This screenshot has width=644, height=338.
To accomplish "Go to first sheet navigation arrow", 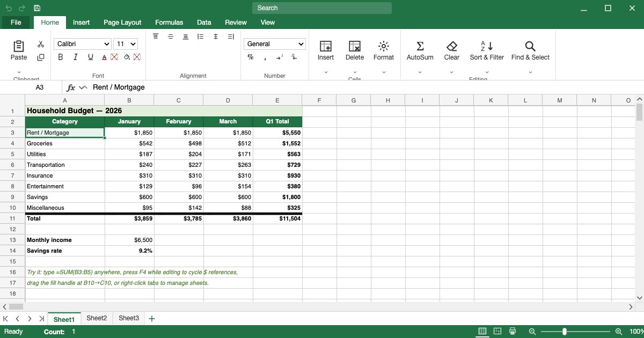I will point(5,319).
